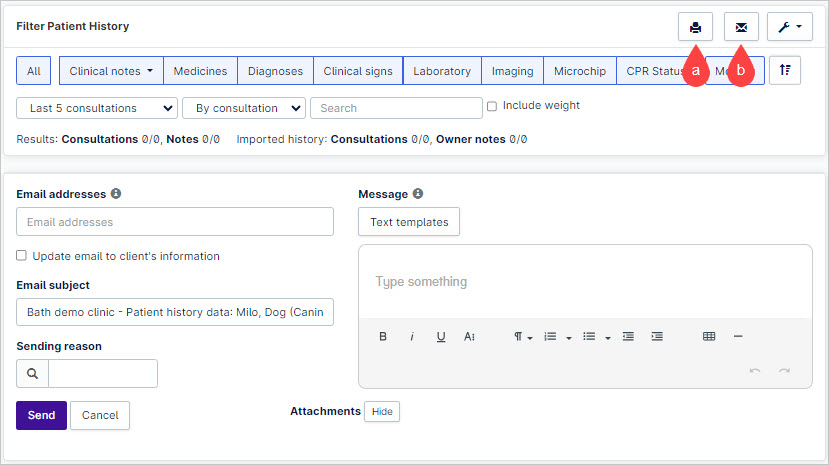
Task: Focus the history Search field
Action: [x=396, y=108]
